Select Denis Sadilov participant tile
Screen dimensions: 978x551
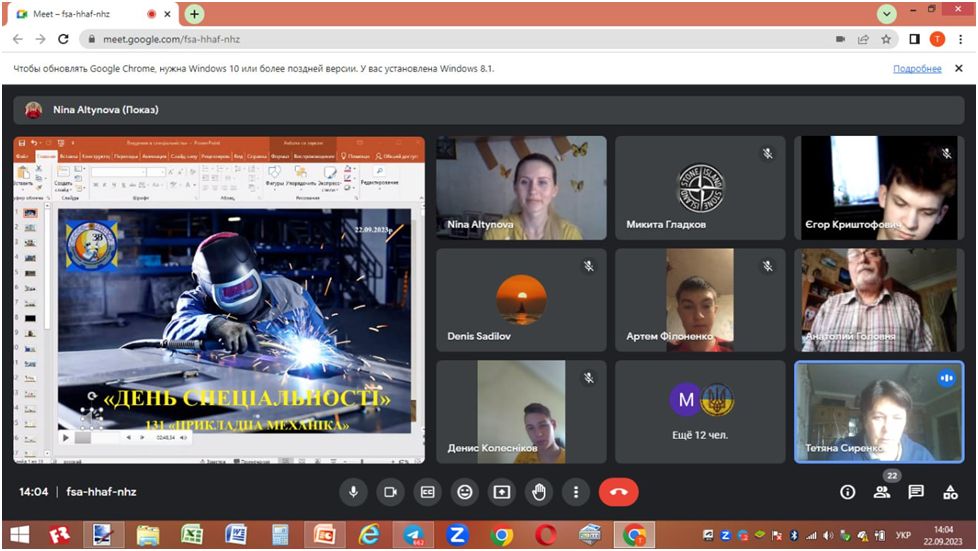pos(521,300)
